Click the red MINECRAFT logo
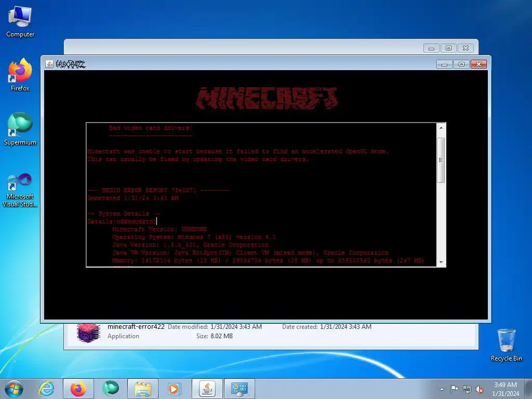 (267, 98)
